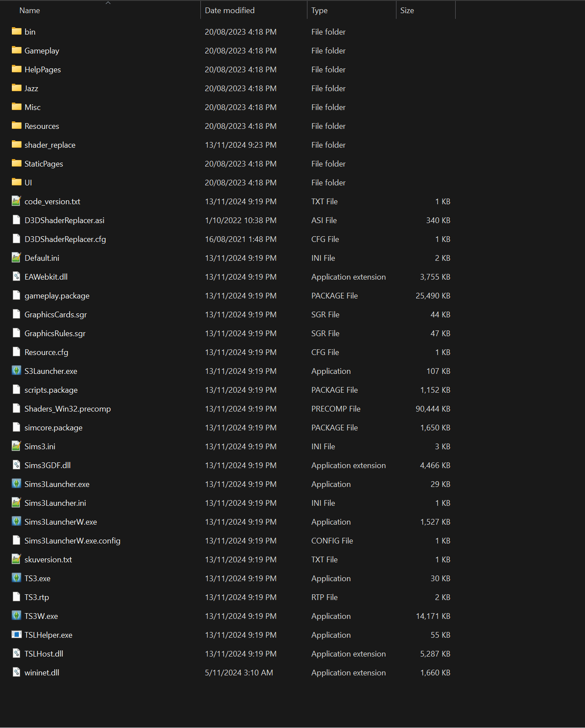Click the CONFIG File type cell
This screenshot has width=585, height=728.
coord(332,541)
